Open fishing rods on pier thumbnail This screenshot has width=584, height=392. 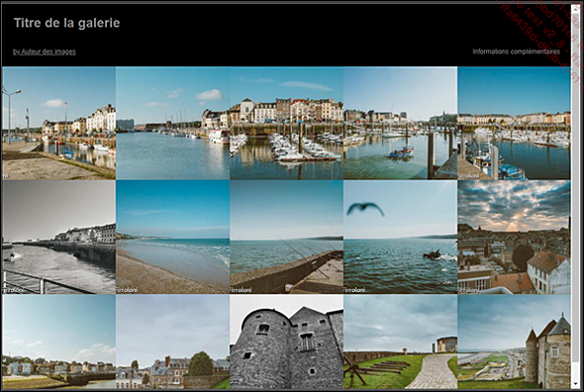[x=287, y=238]
